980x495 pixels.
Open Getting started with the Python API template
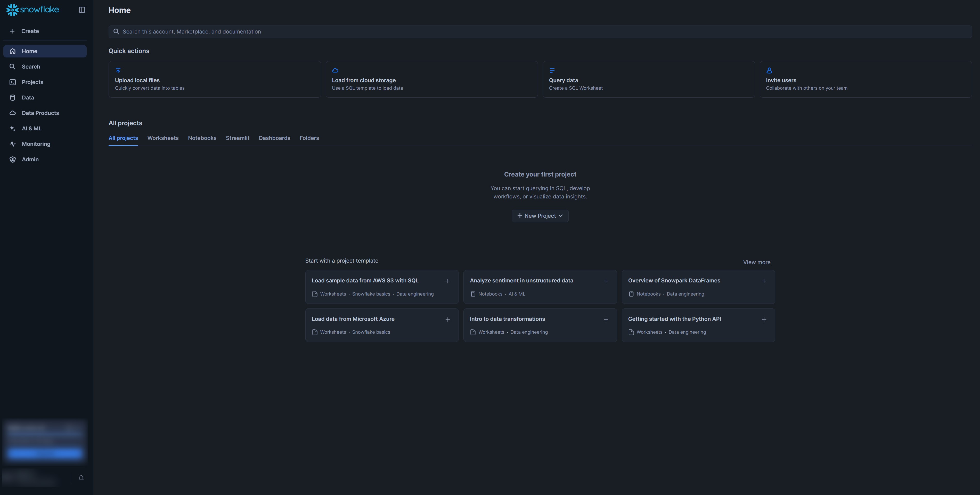tap(698, 325)
